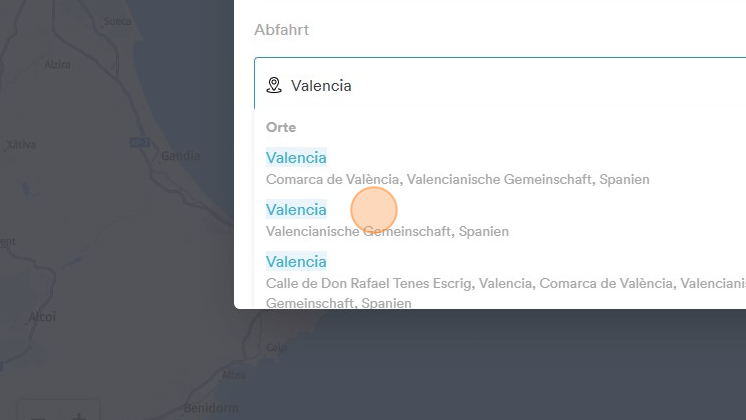Click the Alzira label on the map
746x420 pixels.
point(58,65)
